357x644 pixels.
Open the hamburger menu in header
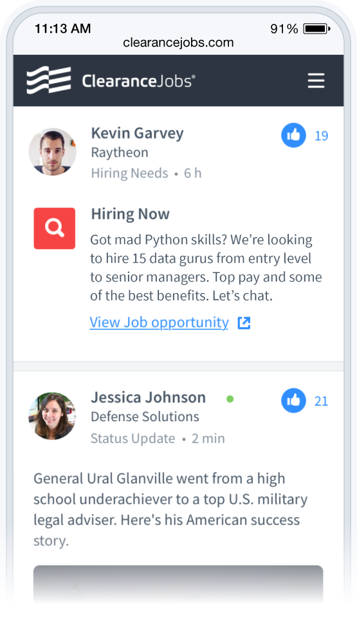coord(316,80)
